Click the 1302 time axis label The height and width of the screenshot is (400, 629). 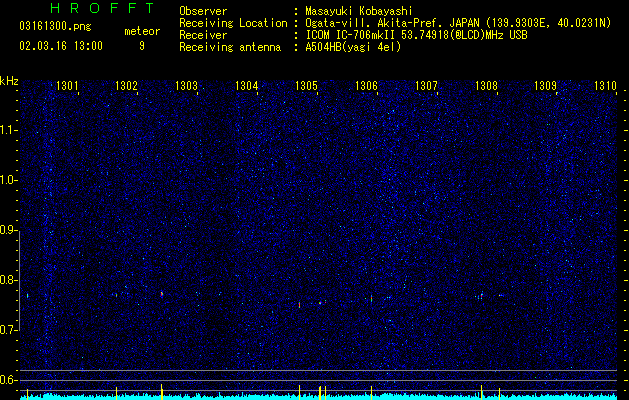tap(126, 85)
